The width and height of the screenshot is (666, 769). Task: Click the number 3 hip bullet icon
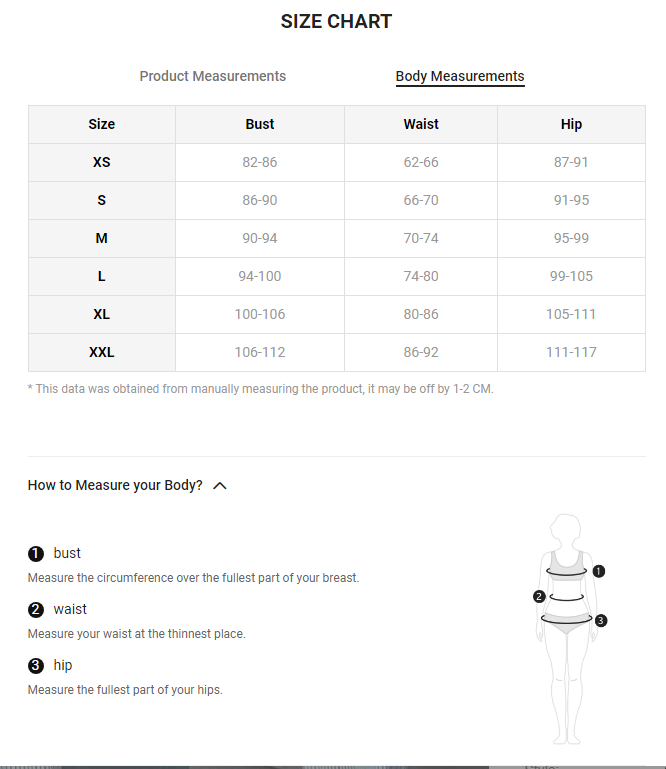coord(36,666)
